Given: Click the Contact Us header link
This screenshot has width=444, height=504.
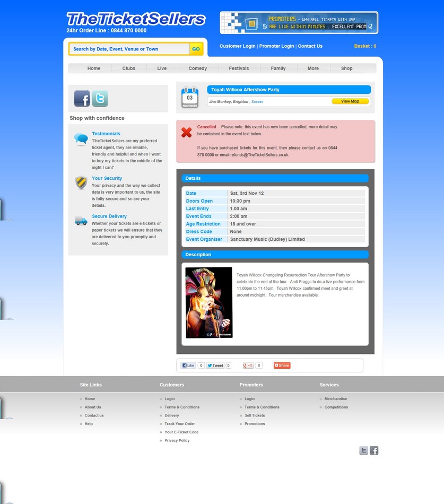Looking at the screenshot, I should pos(310,46).
